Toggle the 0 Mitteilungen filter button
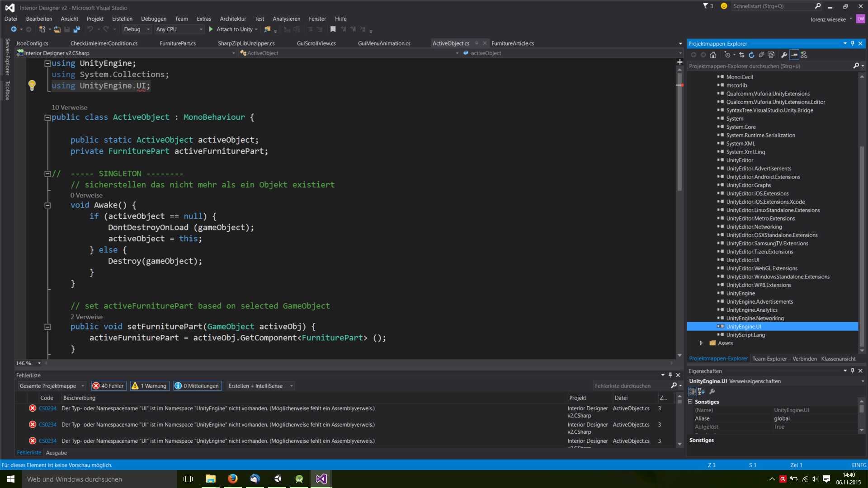 click(197, 386)
